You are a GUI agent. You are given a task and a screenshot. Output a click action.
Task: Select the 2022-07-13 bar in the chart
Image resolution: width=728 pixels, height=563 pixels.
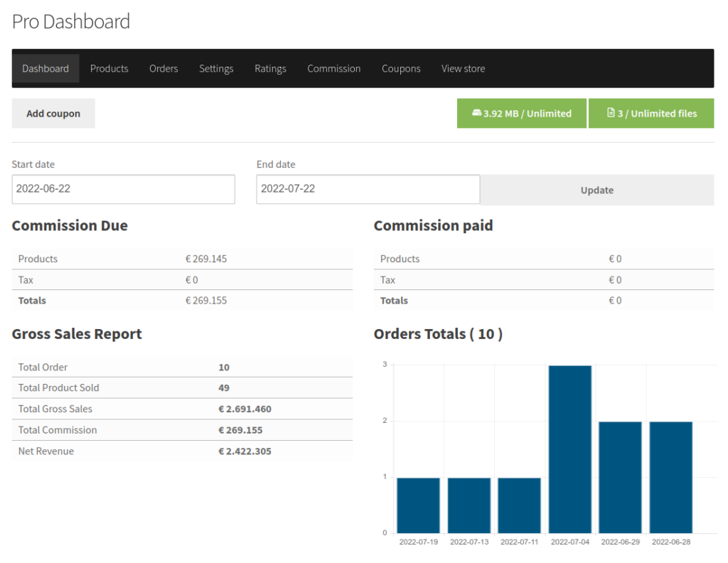tap(469, 505)
